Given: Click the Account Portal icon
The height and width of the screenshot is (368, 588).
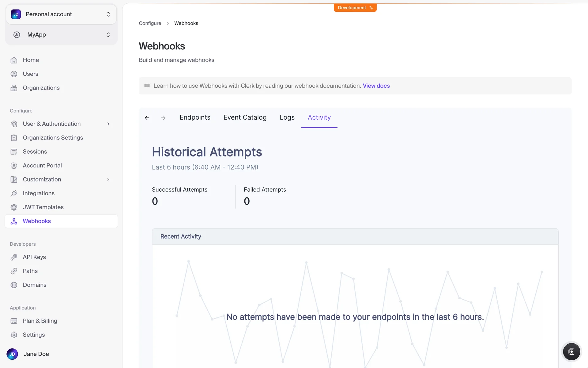Looking at the screenshot, I should pos(14,165).
